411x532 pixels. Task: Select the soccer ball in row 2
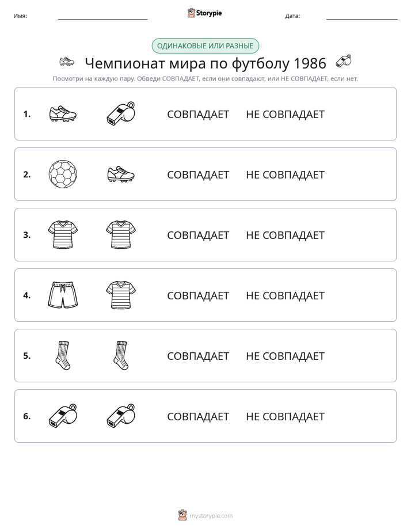click(x=63, y=174)
